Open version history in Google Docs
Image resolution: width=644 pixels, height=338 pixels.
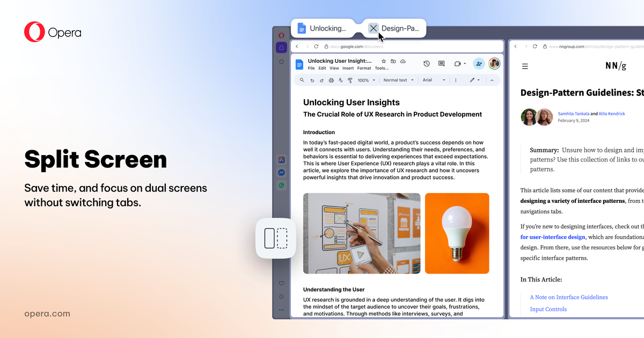426,63
